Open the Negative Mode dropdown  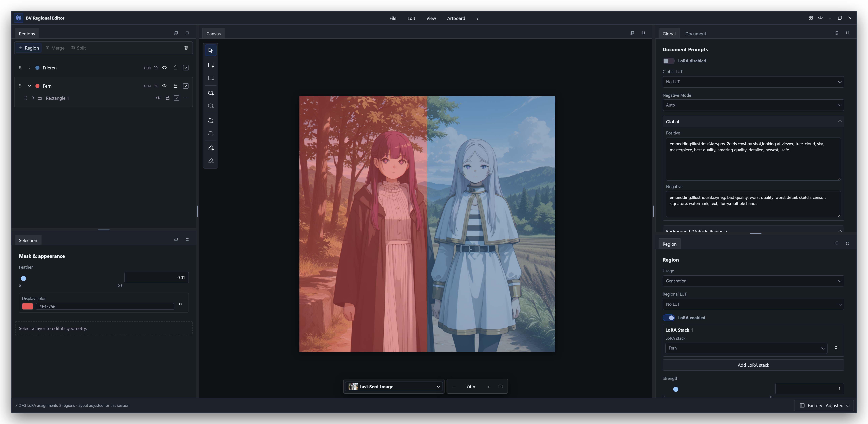click(x=753, y=105)
